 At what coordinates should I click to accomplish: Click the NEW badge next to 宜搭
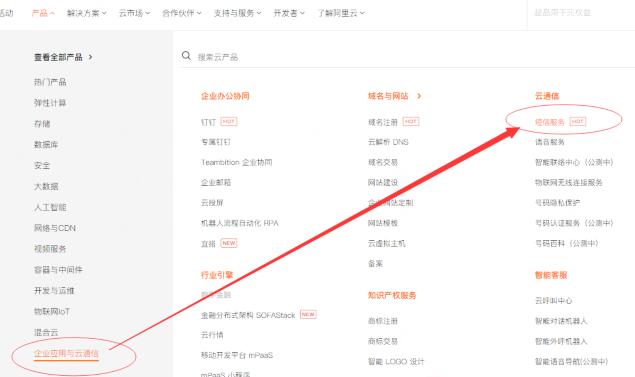click(229, 243)
